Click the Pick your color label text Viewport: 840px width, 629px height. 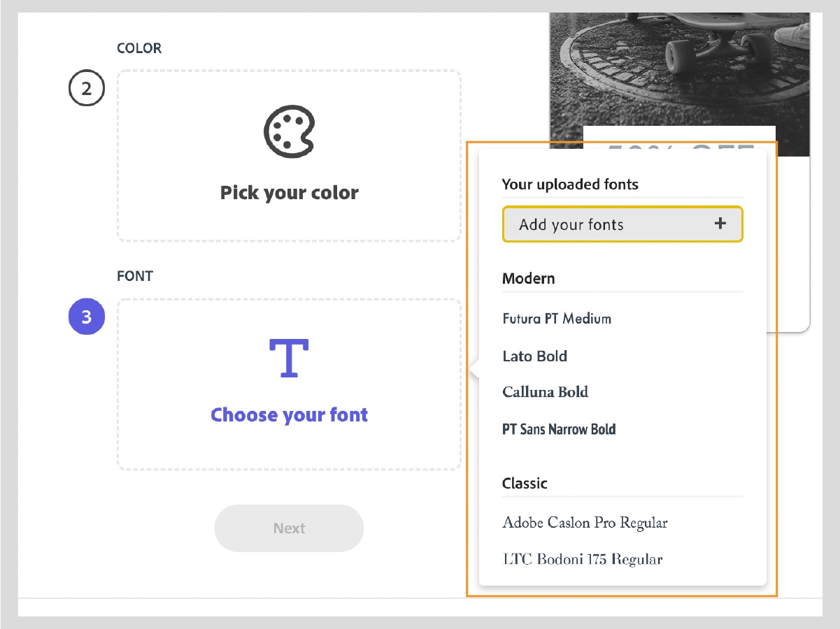tap(289, 193)
